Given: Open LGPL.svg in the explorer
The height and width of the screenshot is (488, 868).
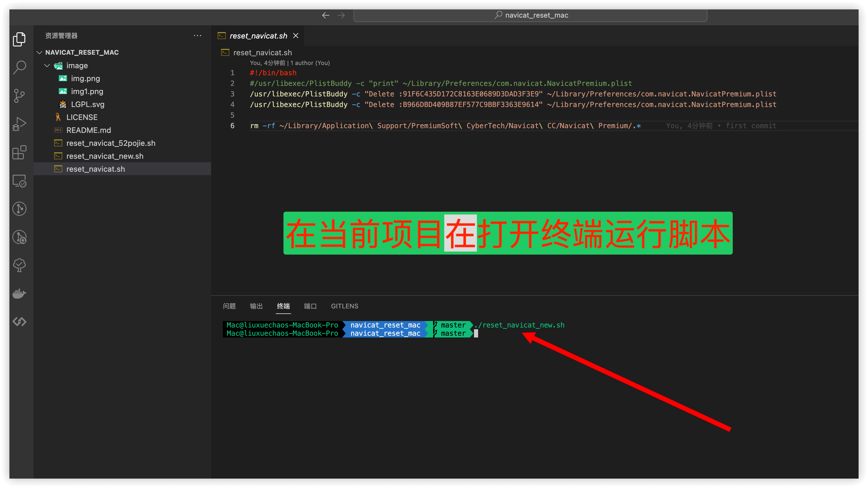Looking at the screenshot, I should pos(122,104).
